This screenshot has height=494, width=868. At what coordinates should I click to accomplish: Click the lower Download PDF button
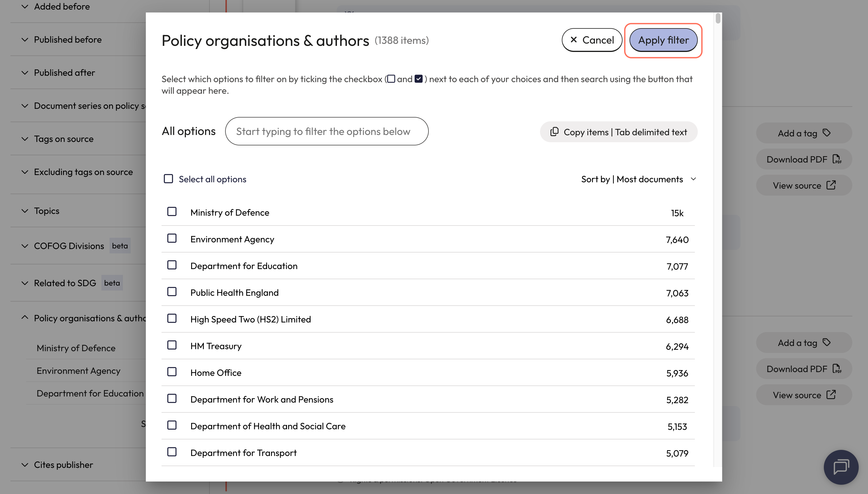(804, 369)
